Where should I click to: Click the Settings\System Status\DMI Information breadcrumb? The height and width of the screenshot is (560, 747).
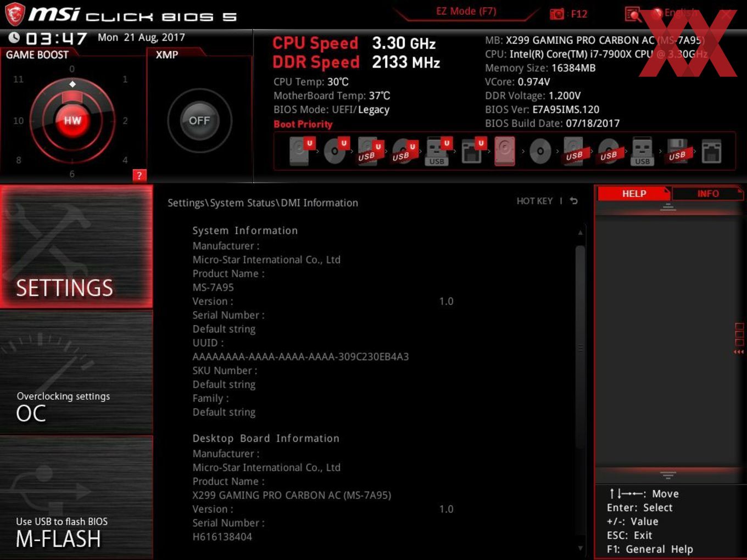click(263, 203)
